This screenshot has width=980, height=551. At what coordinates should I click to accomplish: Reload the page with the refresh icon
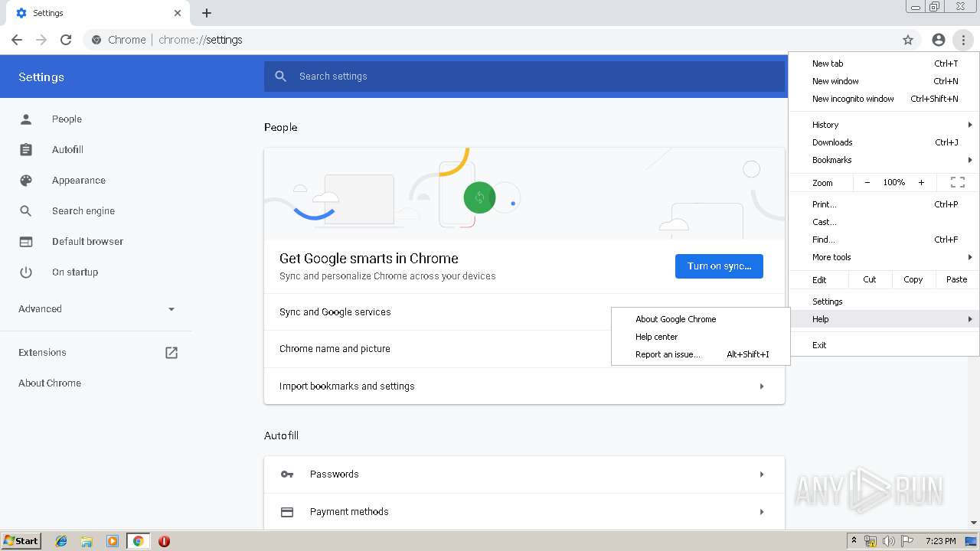pos(66,40)
